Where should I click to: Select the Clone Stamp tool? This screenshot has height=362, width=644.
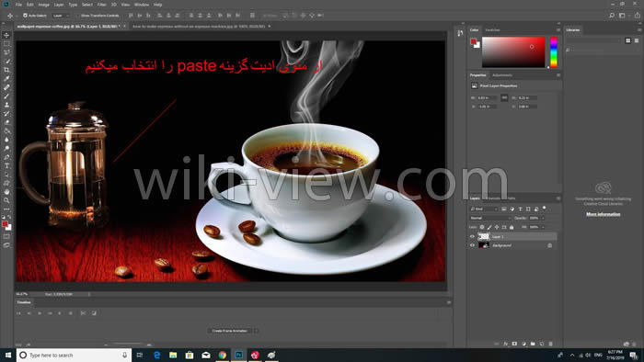[6, 105]
